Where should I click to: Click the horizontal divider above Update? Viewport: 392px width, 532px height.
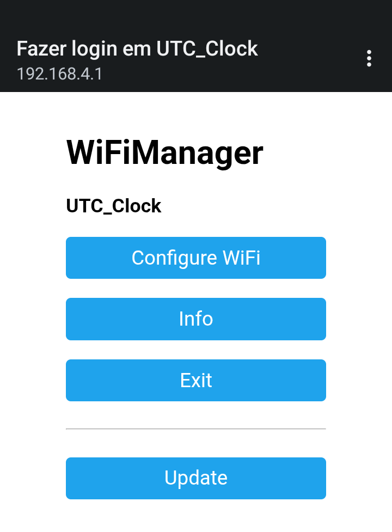pyautogui.click(x=196, y=429)
